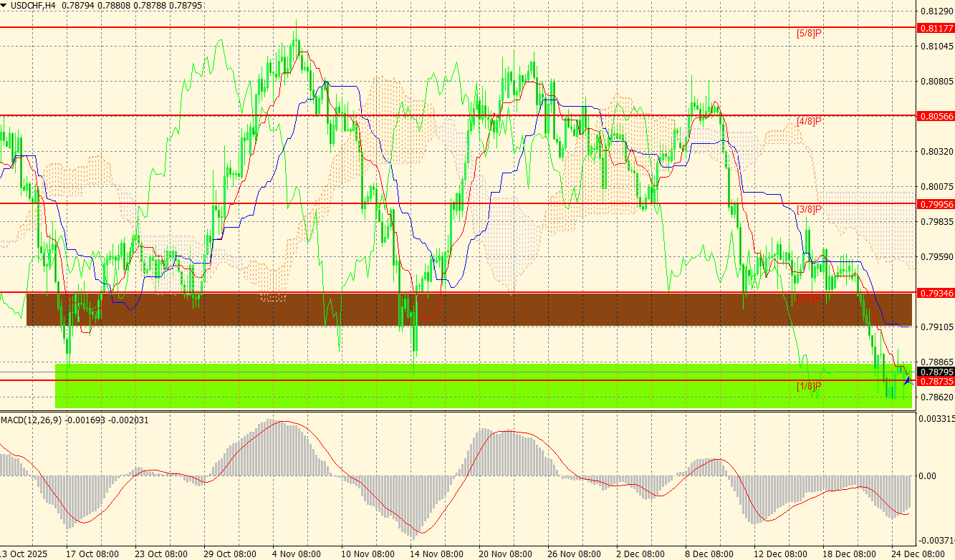Click the 0.00 level on MACD scale
Image resolution: width=955 pixels, height=560 pixels.
pos(927,475)
